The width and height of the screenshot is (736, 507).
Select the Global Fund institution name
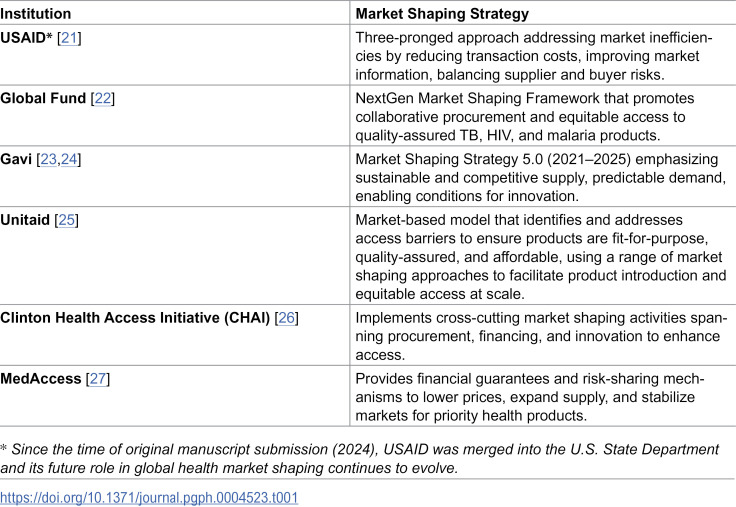pyautogui.click(x=43, y=99)
